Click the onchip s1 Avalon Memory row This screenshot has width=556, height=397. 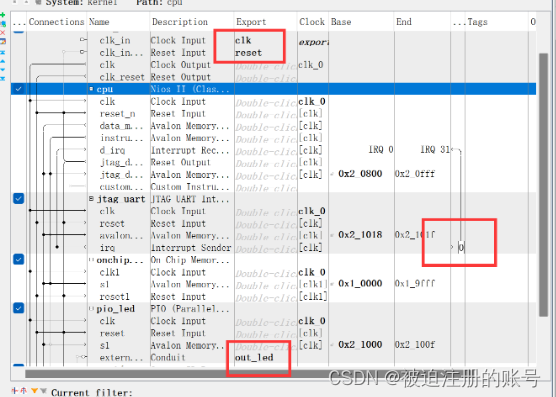pyautogui.click(x=273, y=284)
